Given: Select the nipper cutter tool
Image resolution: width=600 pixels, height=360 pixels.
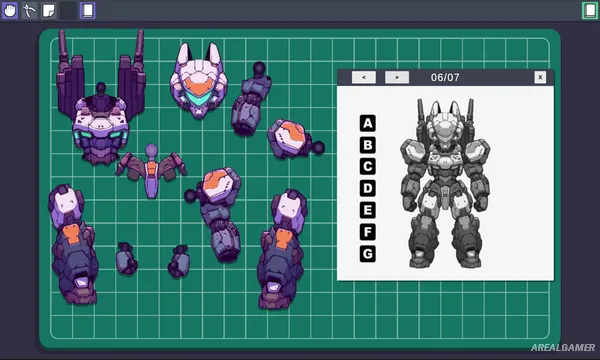Looking at the screenshot, I should point(29,10).
